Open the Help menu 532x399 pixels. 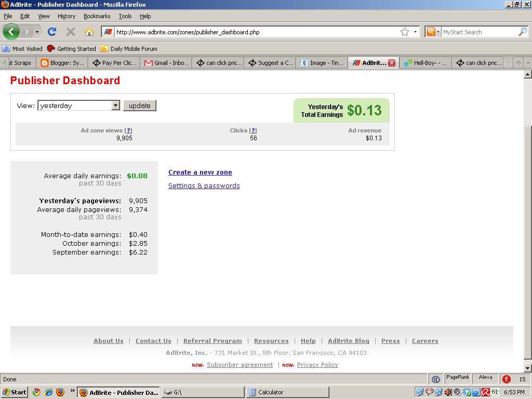(145, 16)
